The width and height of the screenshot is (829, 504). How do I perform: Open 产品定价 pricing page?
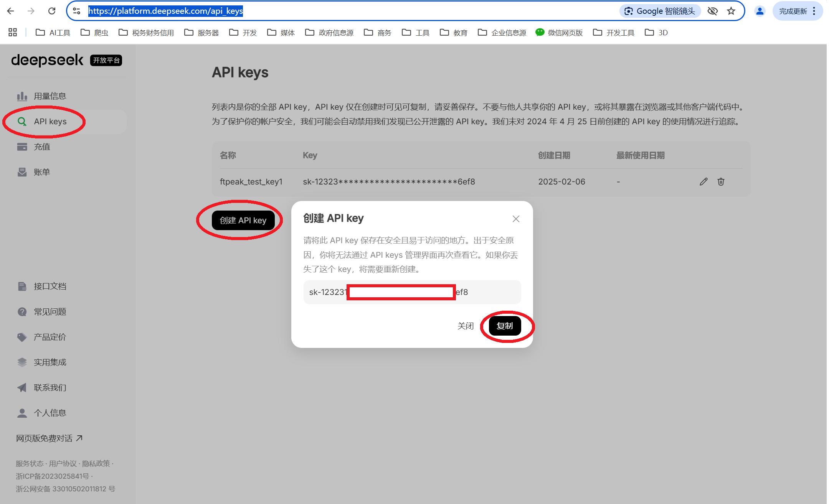click(50, 337)
